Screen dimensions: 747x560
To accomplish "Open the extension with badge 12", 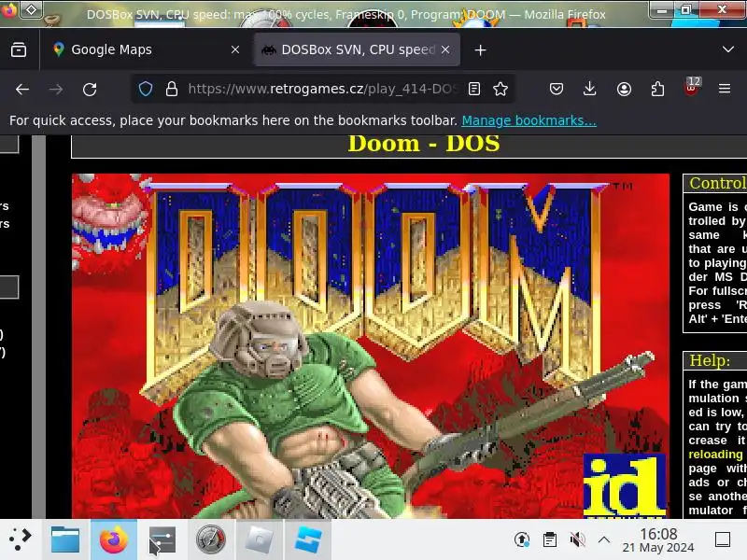I will [x=691, y=87].
